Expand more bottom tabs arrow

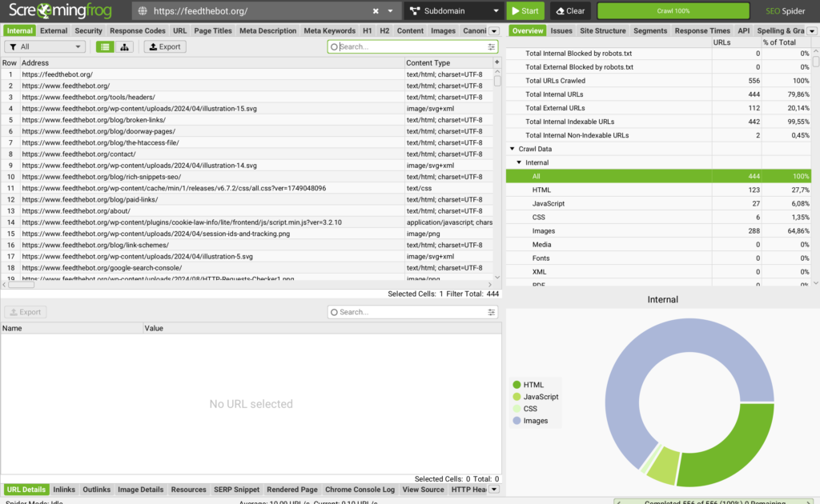click(493, 490)
